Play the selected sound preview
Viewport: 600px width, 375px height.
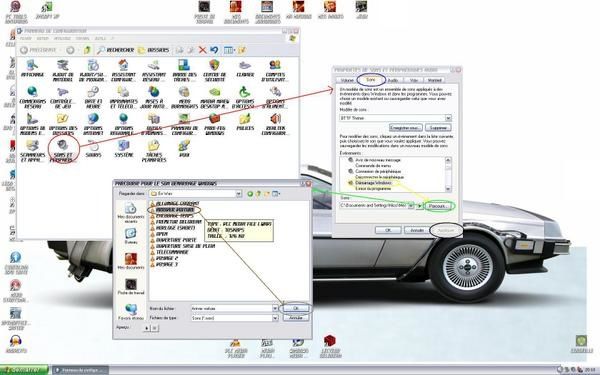coord(420,206)
